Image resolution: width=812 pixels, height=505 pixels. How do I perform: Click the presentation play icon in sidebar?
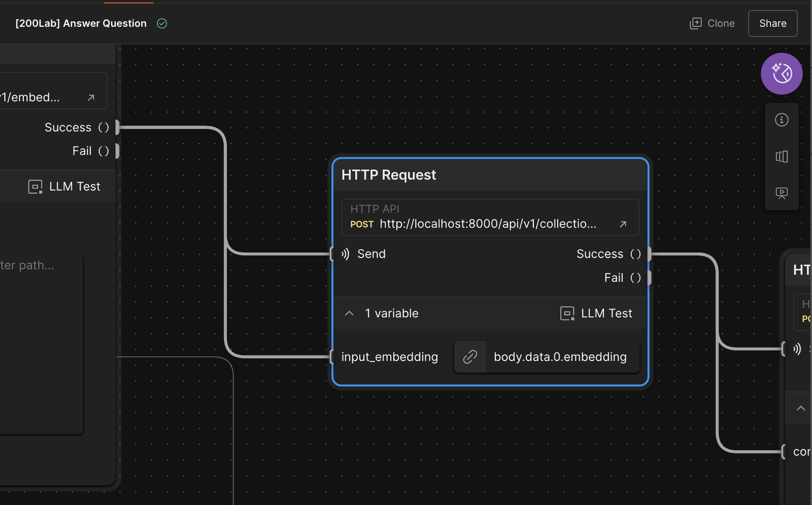781,193
